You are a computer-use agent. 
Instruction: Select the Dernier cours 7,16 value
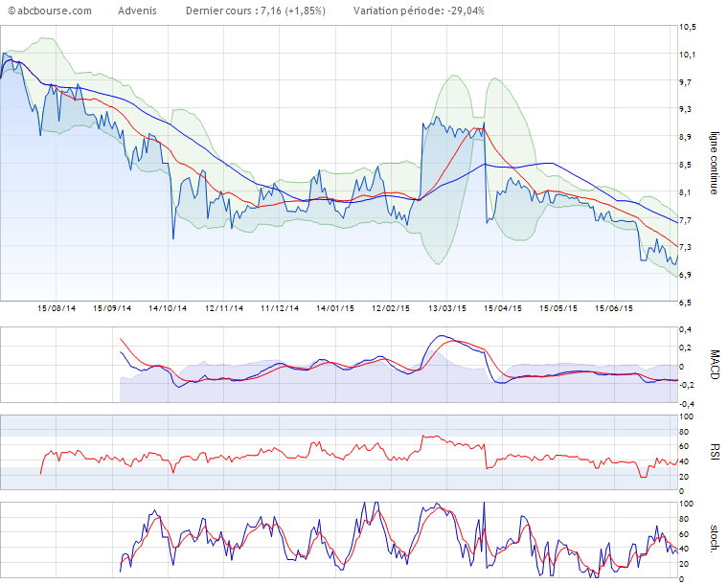pyautogui.click(x=256, y=11)
